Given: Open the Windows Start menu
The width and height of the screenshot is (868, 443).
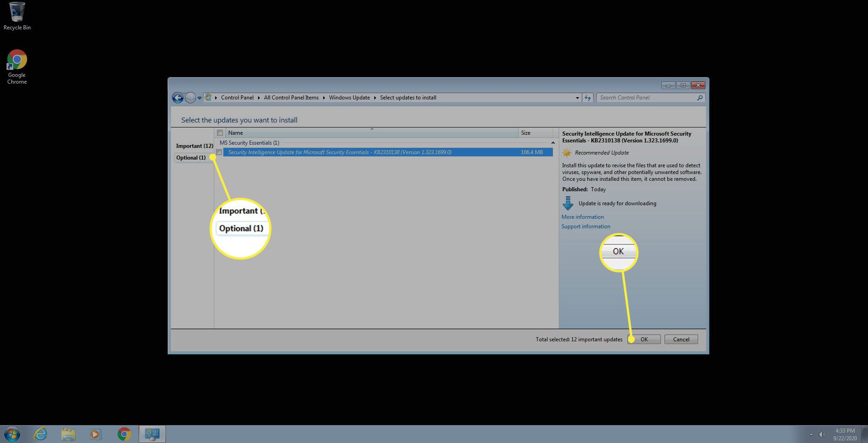Looking at the screenshot, I should (12, 434).
